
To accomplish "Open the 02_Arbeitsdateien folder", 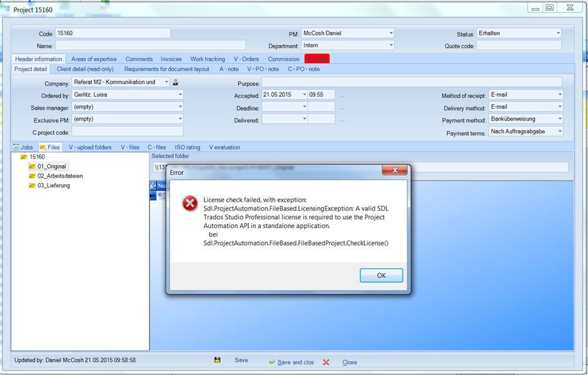I will coord(59,176).
